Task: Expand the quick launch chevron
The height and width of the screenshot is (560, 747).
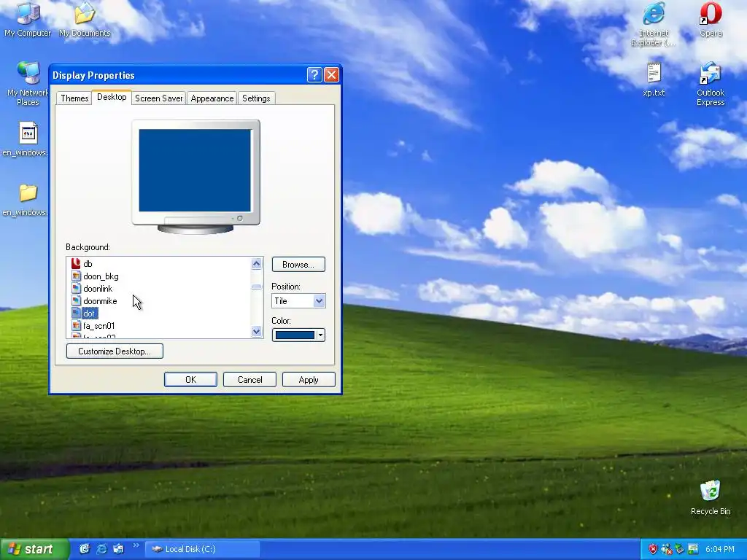Action: tap(136, 545)
